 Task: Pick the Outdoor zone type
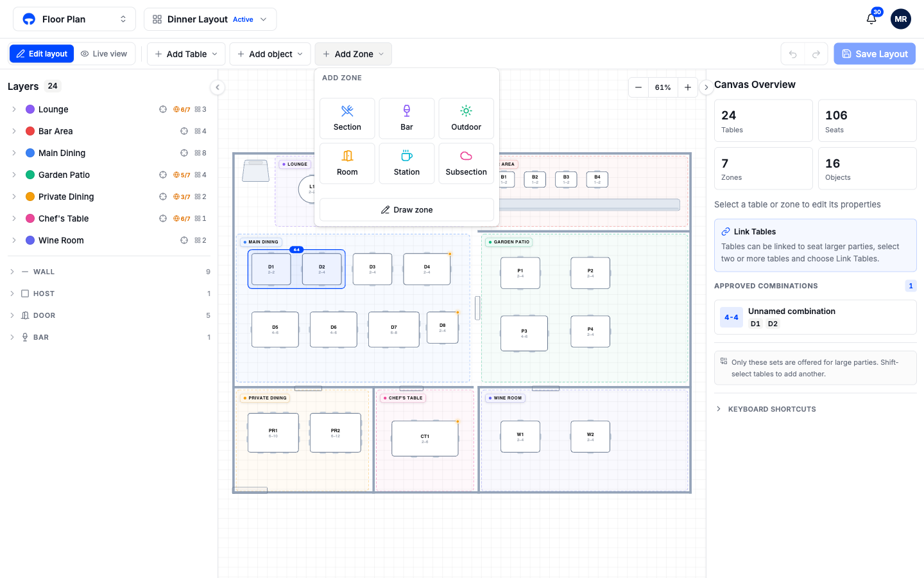466,118
